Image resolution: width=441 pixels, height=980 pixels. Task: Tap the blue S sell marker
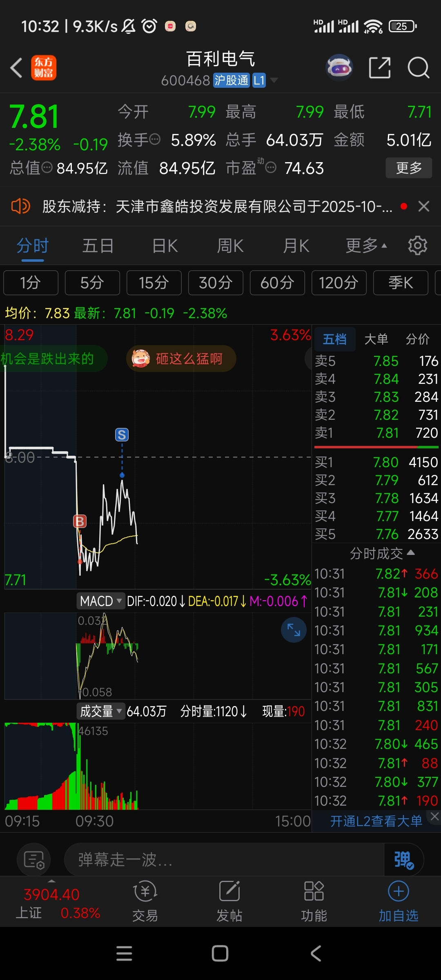[122, 435]
